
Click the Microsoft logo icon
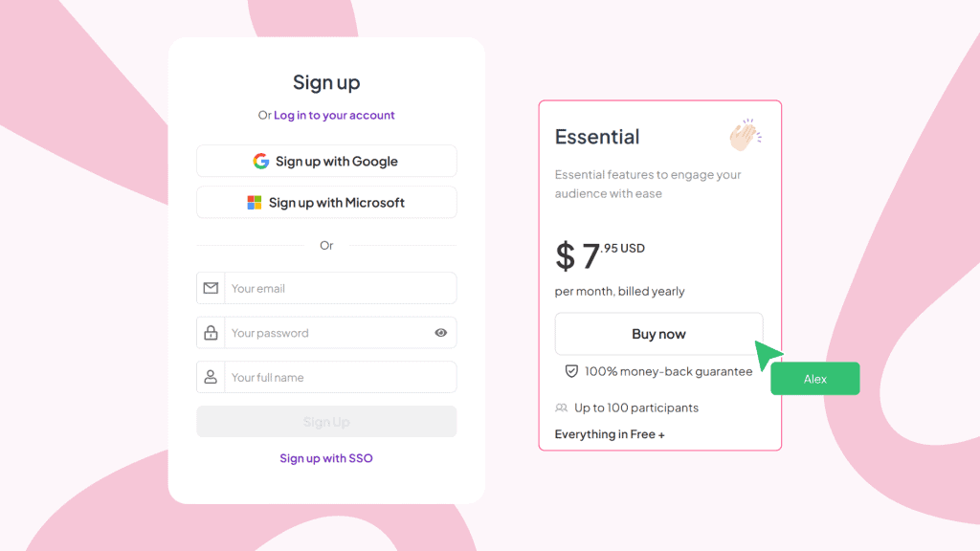(255, 203)
